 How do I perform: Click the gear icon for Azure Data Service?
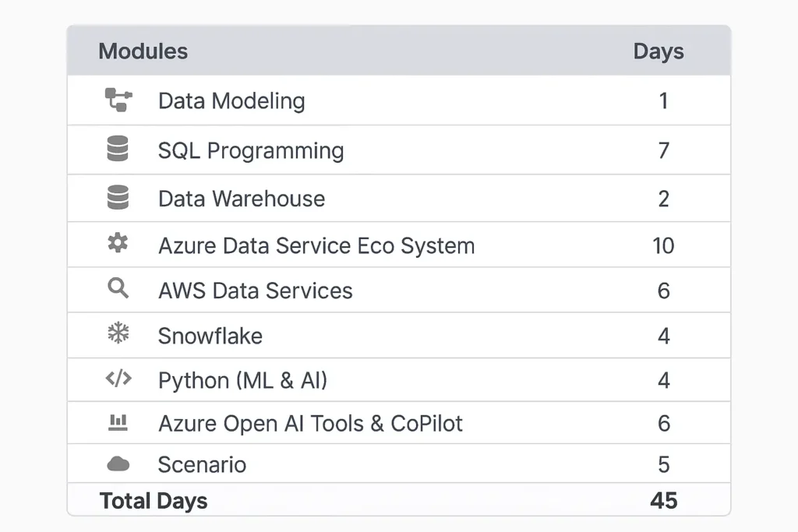tap(118, 245)
